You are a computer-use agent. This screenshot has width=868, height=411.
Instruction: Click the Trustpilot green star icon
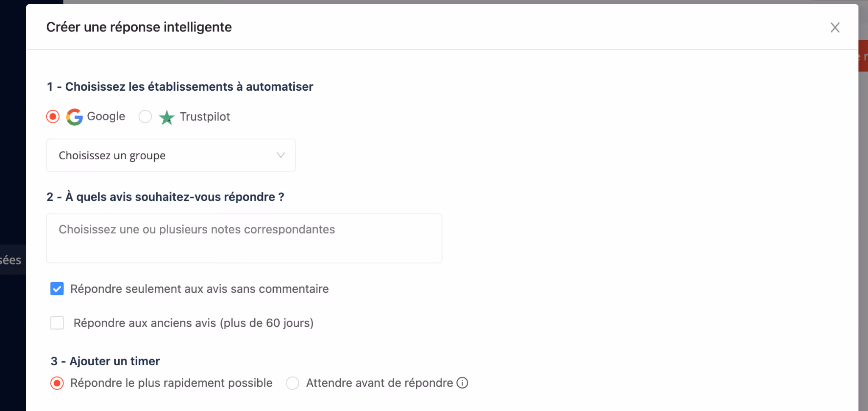167,117
